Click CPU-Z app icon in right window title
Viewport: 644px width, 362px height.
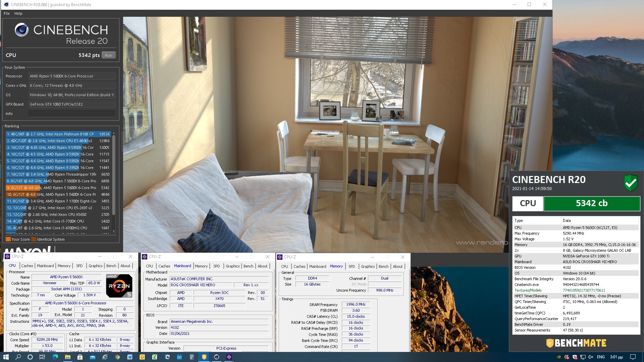click(280, 257)
